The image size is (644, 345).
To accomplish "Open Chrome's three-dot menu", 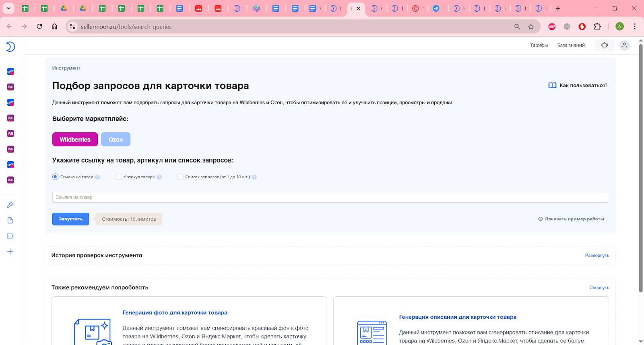I will [x=635, y=27].
